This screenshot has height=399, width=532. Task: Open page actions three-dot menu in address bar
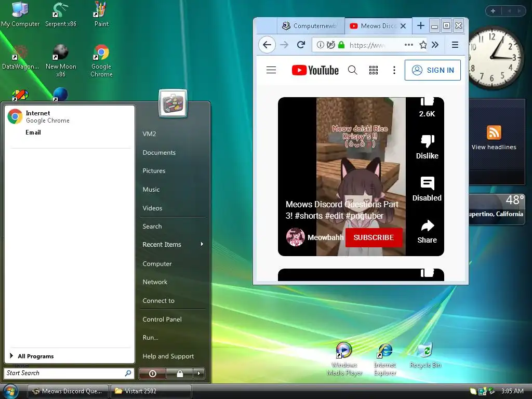(x=408, y=45)
